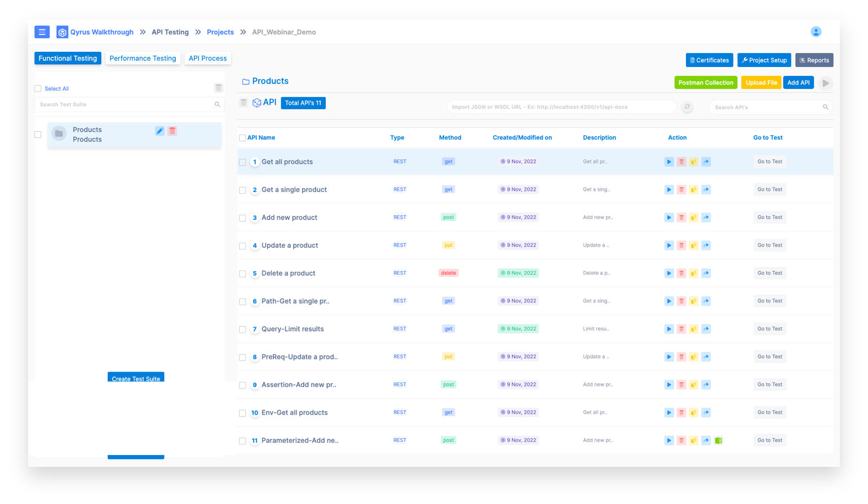Select the checkbox for "Get a single product"
Screen dimensions: 868x504
click(x=242, y=190)
